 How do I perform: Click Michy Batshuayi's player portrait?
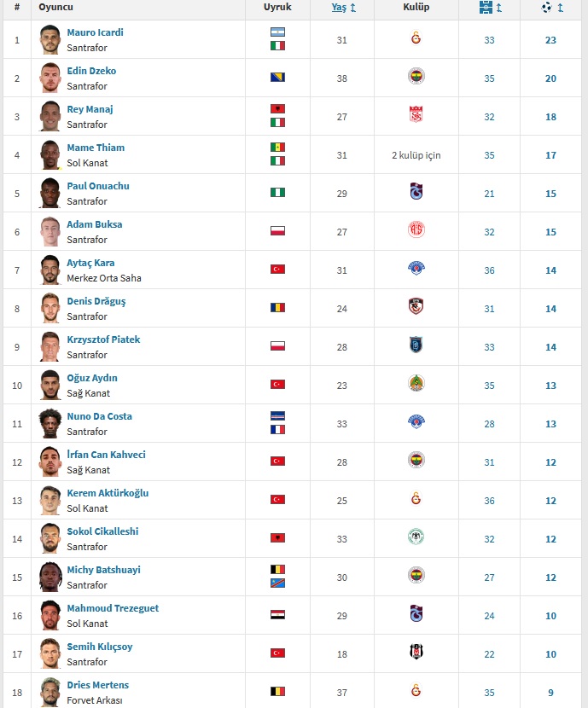[49, 577]
